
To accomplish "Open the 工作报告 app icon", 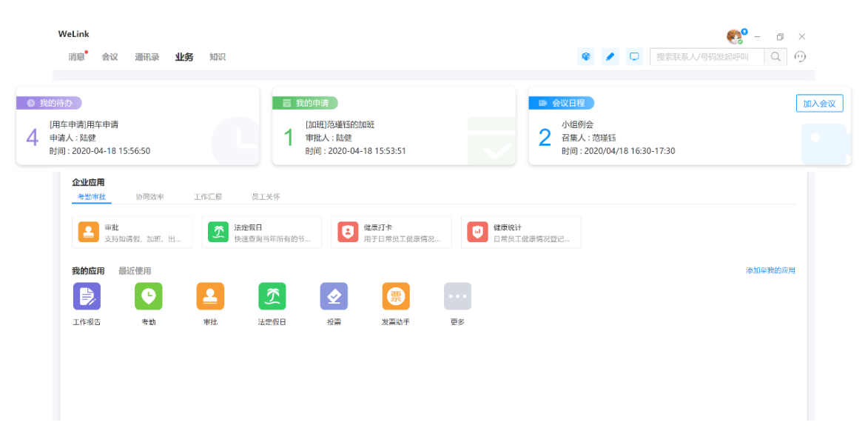I will [x=87, y=296].
